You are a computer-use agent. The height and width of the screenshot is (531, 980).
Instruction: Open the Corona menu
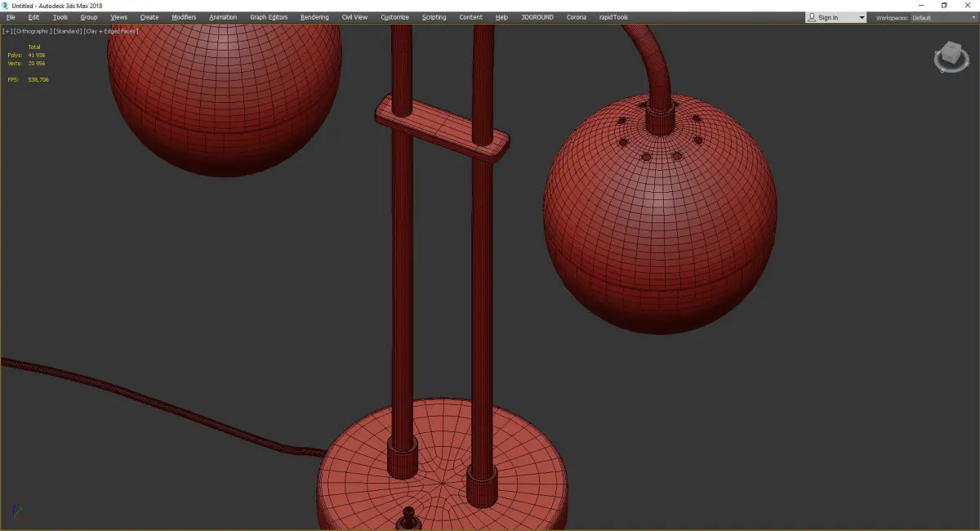click(576, 17)
